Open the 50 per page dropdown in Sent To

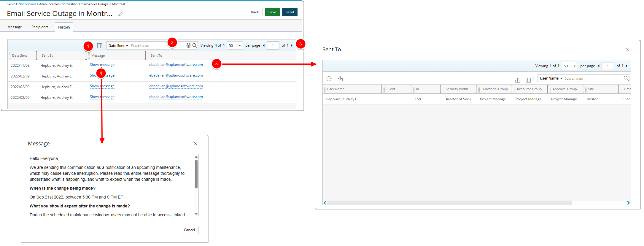coord(570,66)
